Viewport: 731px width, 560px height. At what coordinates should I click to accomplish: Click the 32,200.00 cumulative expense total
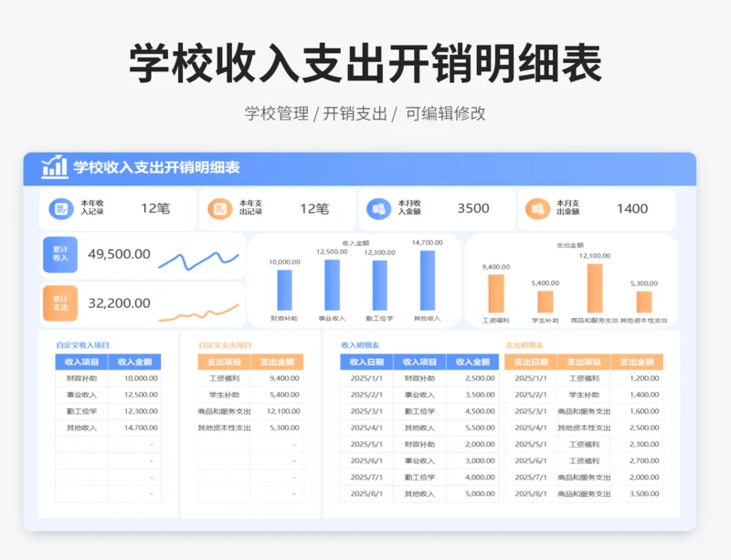[120, 303]
